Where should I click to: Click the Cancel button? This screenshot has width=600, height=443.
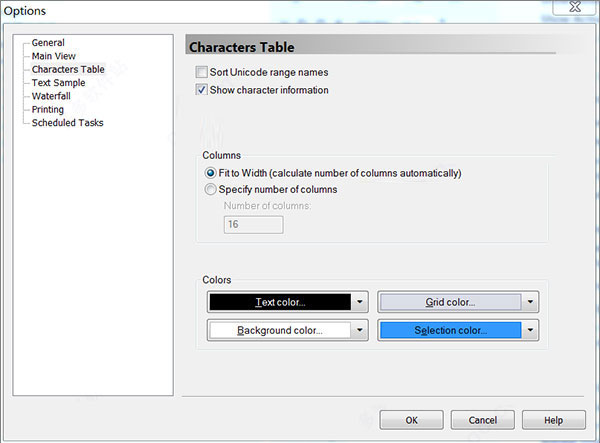click(x=483, y=420)
